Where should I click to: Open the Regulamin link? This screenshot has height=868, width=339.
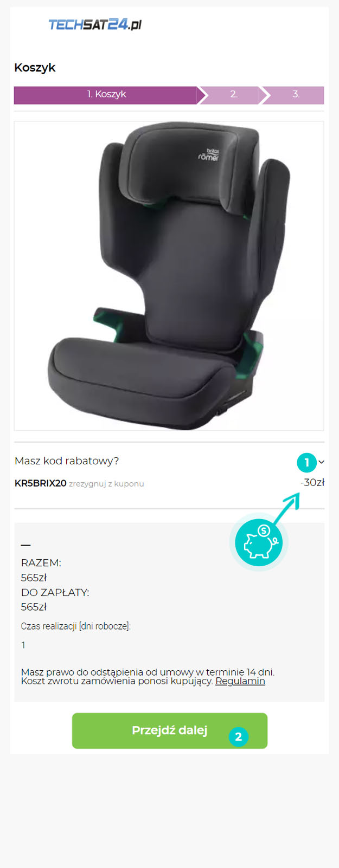click(240, 681)
